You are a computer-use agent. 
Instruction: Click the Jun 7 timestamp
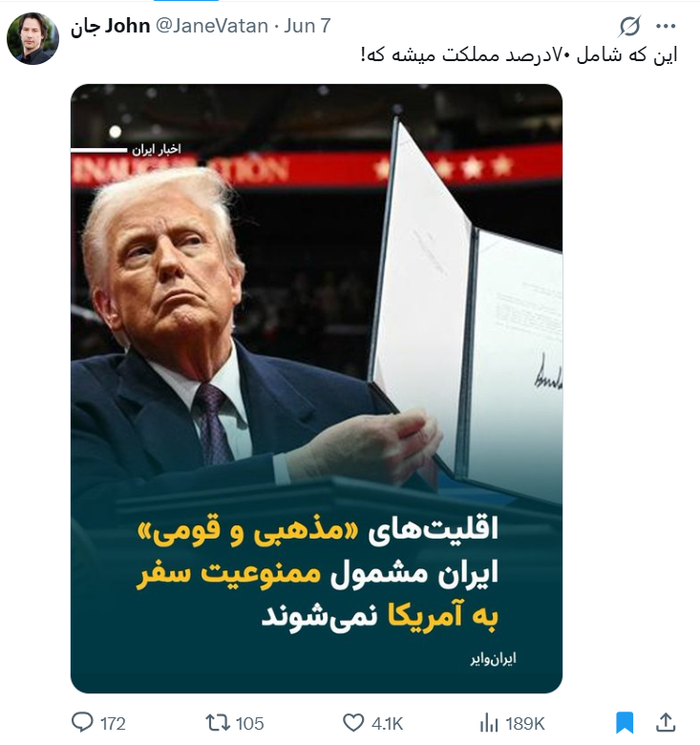click(307, 26)
